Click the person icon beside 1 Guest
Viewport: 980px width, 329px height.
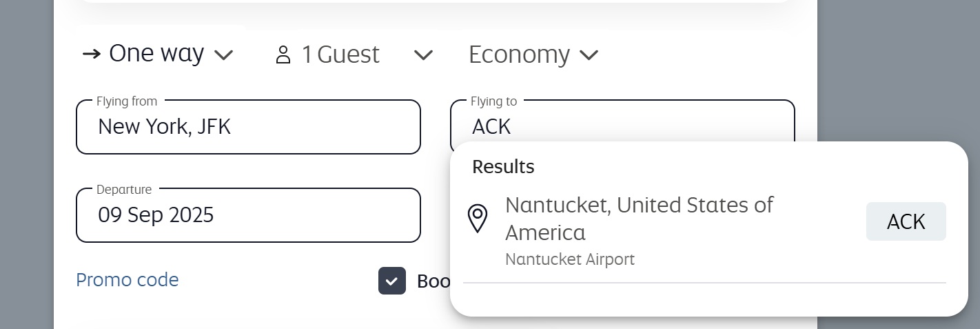point(283,54)
